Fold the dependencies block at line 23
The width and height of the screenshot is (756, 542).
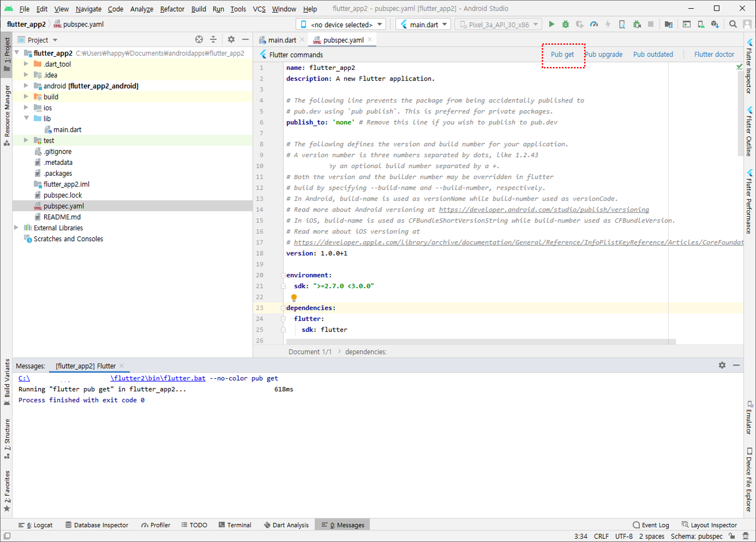coord(283,308)
